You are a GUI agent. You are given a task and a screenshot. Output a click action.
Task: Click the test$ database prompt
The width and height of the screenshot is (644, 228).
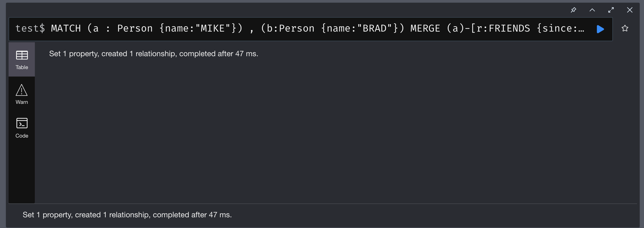tap(30, 28)
